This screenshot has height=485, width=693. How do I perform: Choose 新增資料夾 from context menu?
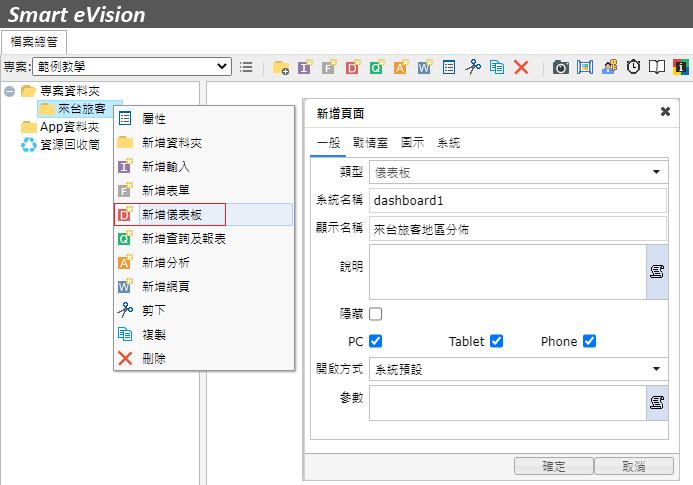204,143
